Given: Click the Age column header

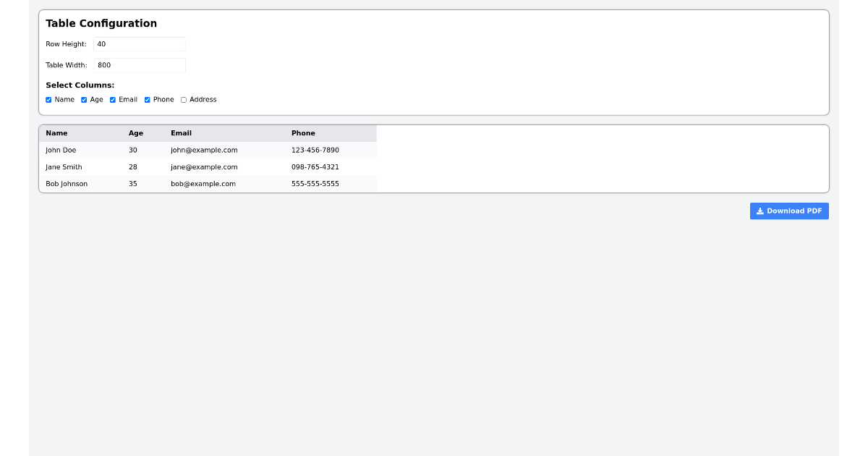Looking at the screenshot, I should [135, 133].
